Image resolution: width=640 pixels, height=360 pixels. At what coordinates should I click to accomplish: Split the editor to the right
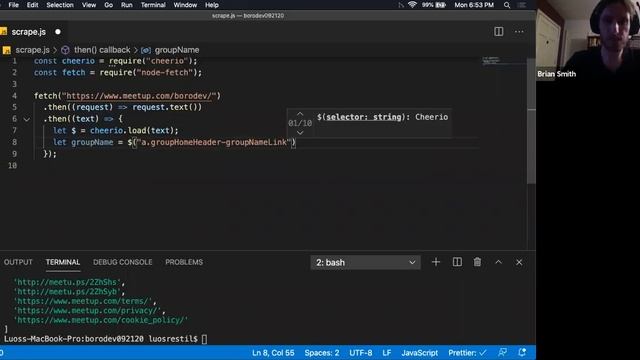[x=498, y=31]
